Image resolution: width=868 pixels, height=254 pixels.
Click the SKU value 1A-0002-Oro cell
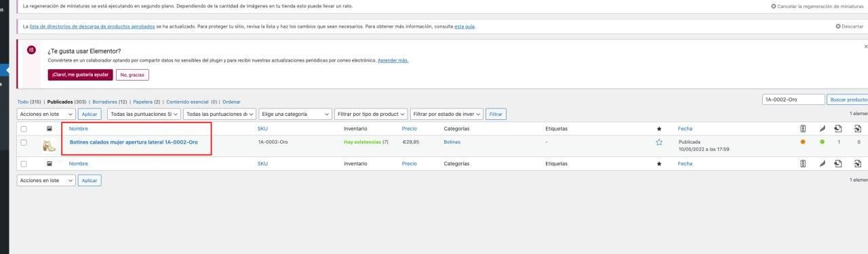273,142
